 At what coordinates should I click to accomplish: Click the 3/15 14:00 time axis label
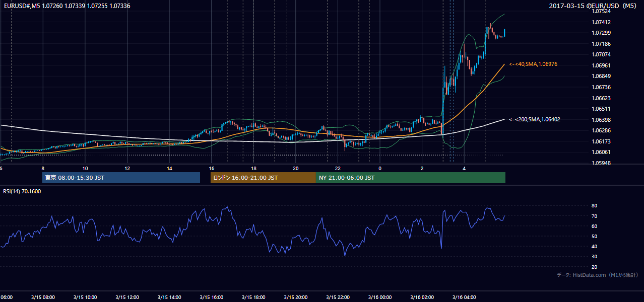click(169, 297)
